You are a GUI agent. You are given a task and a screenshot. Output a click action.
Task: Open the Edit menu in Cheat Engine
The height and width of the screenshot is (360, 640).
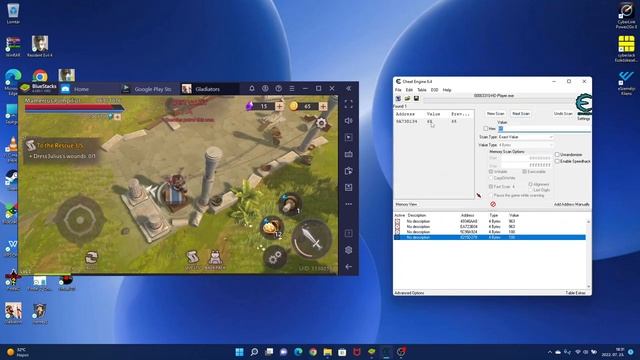click(x=409, y=90)
